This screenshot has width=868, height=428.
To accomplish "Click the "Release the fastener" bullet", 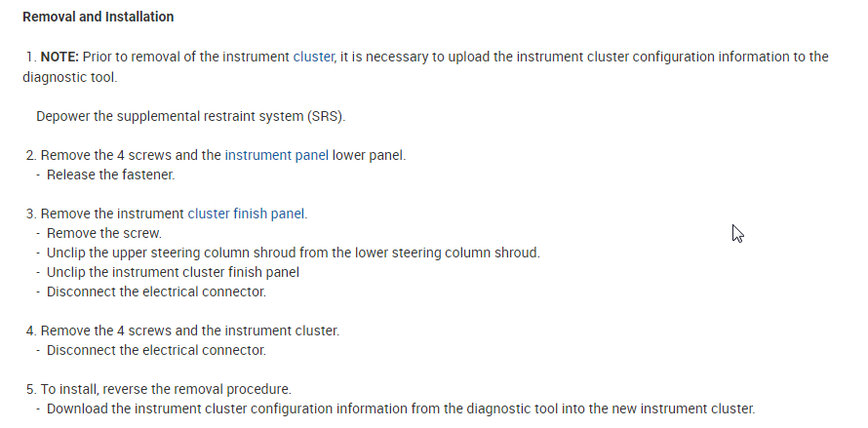I will (x=110, y=175).
